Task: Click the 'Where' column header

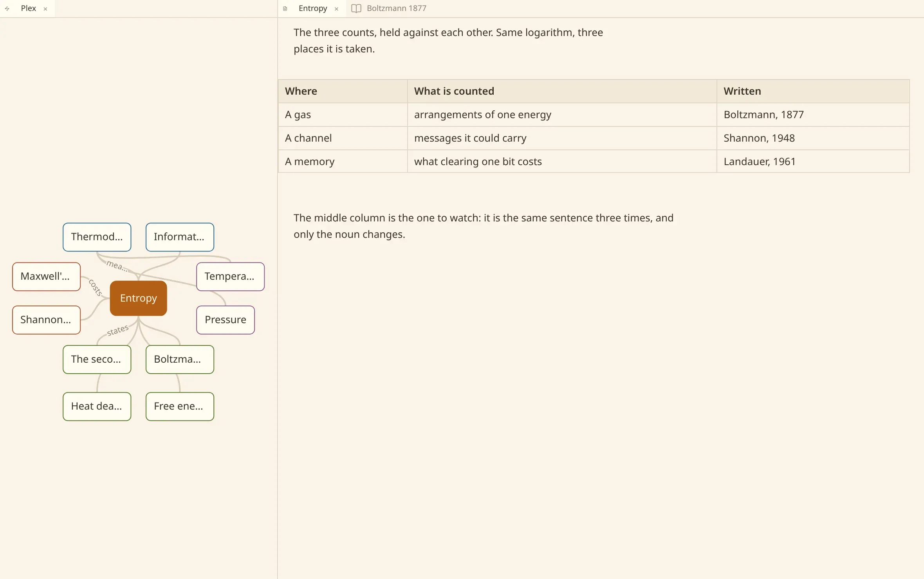Action: coord(343,91)
